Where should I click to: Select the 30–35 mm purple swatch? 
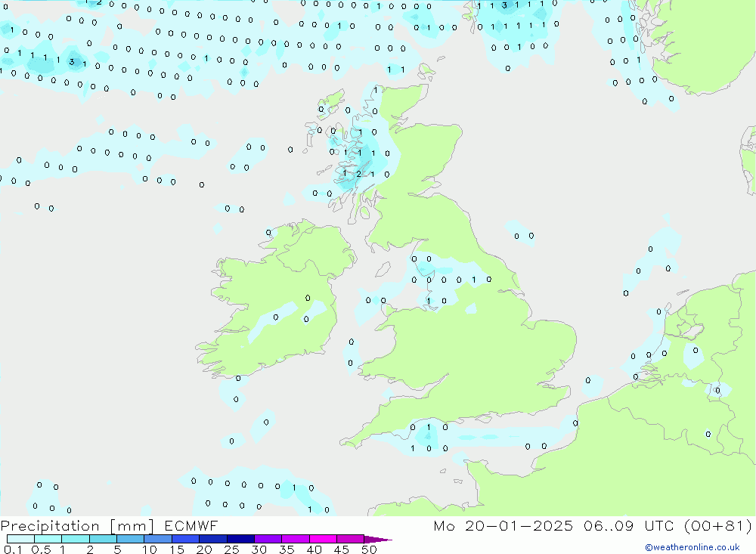click(x=268, y=539)
